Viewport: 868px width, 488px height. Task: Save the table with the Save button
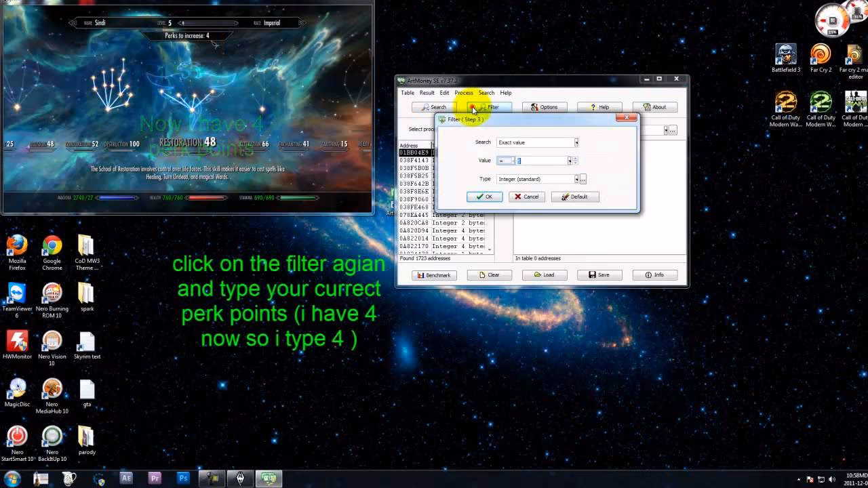click(599, 275)
